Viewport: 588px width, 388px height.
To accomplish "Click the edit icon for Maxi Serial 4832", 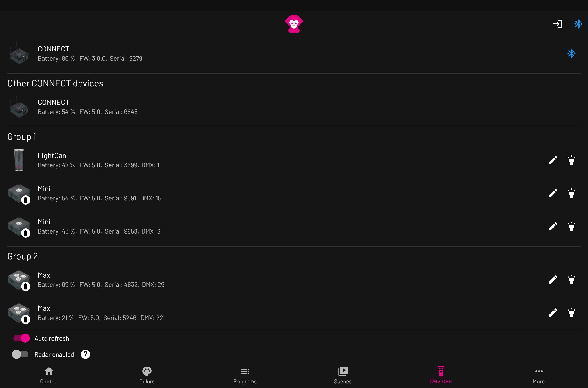I will click(x=553, y=279).
